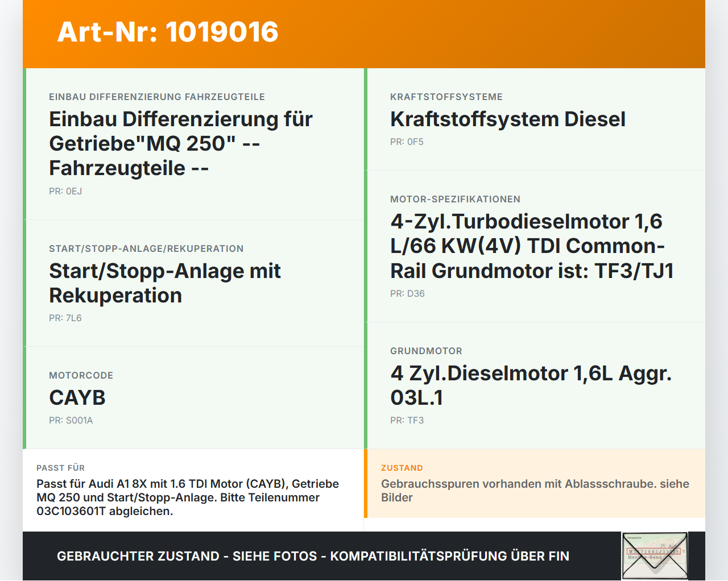Click the GEBRAUCHTER ZUSTAND footer banner text
The width and height of the screenshot is (728, 581).
[313, 556]
